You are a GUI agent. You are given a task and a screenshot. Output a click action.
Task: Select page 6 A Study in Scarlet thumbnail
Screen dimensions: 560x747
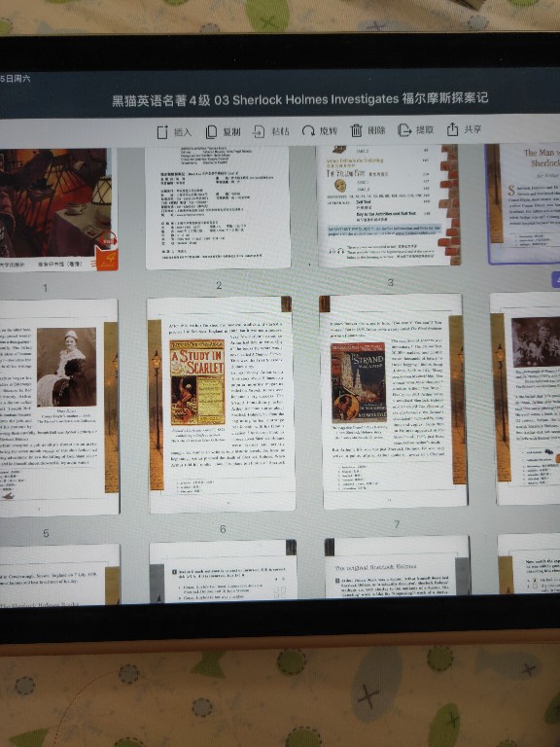click(x=222, y=405)
